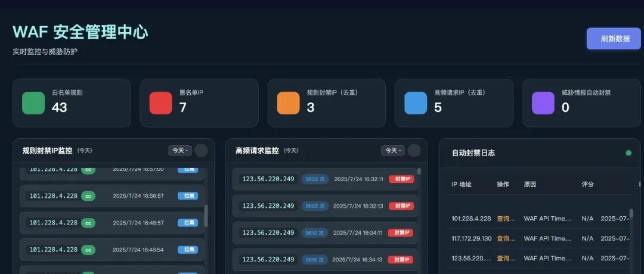Click the 刷新数据 button
This screenshot has height=274, width=644.
pos(614,39)
